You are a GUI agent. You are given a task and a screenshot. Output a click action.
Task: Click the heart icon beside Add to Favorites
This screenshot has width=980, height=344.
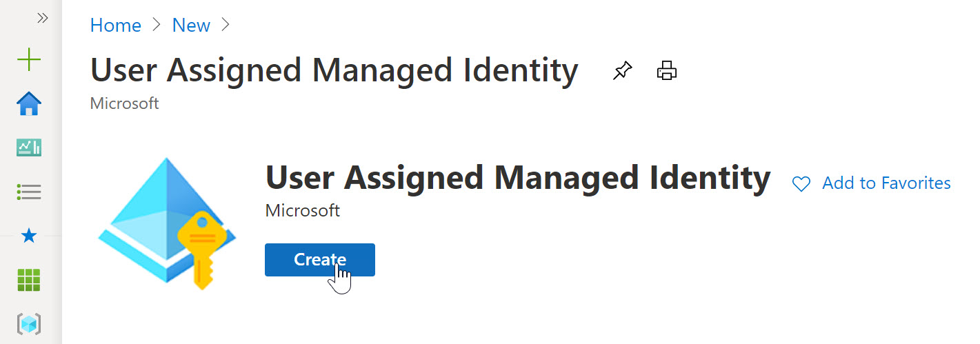[x=801, y=184]
